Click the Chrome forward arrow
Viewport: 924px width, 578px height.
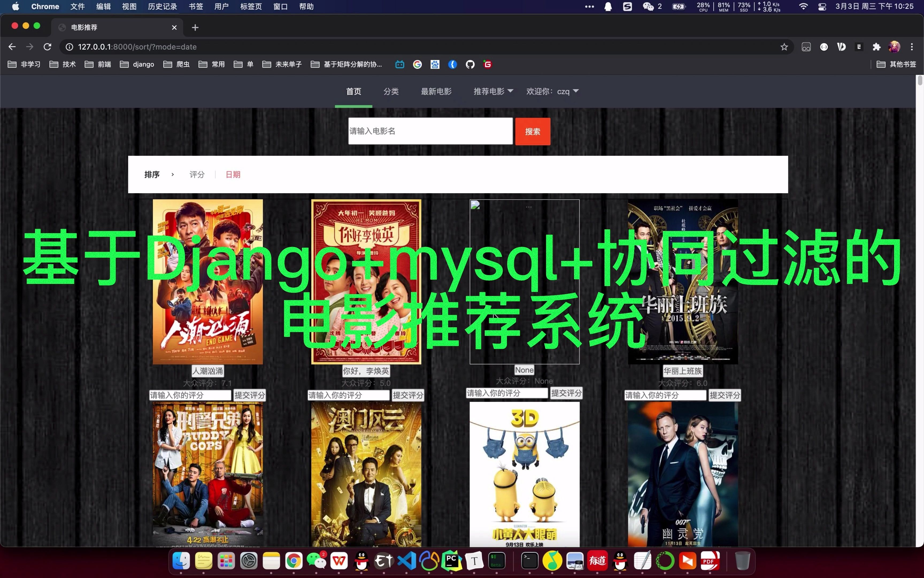(x=29, y=47)
